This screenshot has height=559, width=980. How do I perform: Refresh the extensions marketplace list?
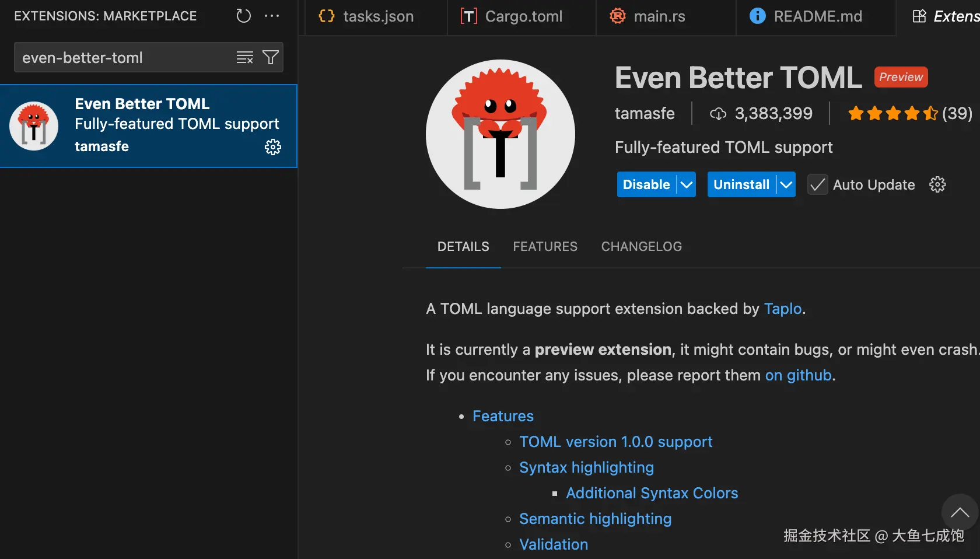tap(243, 16)
